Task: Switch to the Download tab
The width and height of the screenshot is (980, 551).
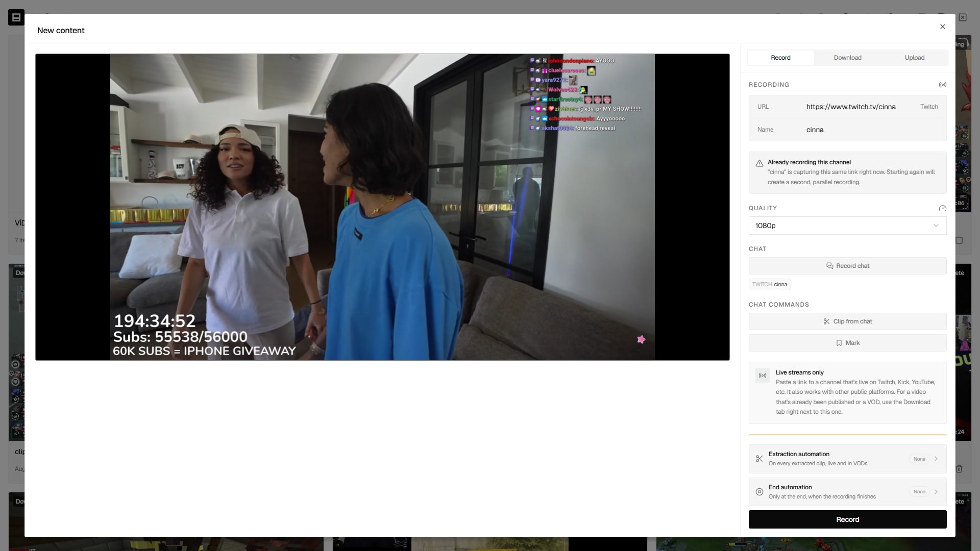Action: point(847,58)
